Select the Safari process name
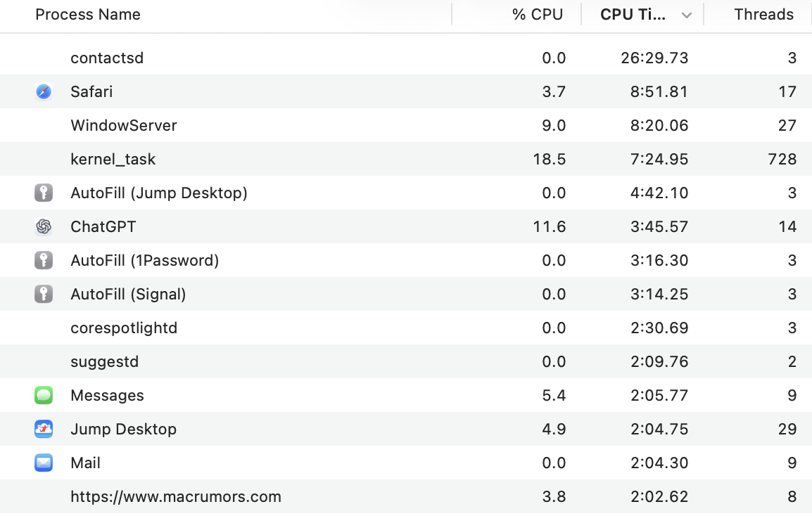This screenshot has height=516, width=812. [x=91, y=91]
